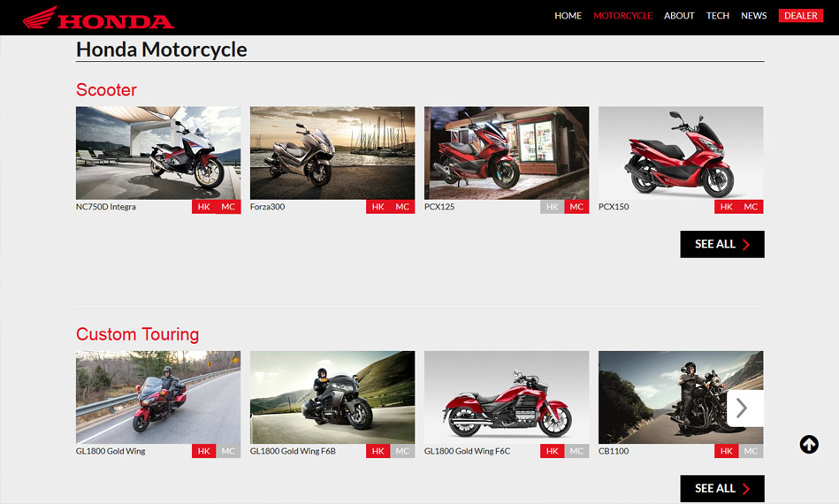Toggle MC tag for PCX150
This screenshot has height=504, width=839.
[x=751, y=207]
